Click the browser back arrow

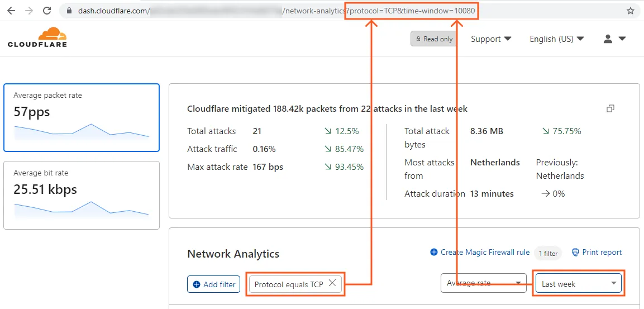click(x=11, y=11)
